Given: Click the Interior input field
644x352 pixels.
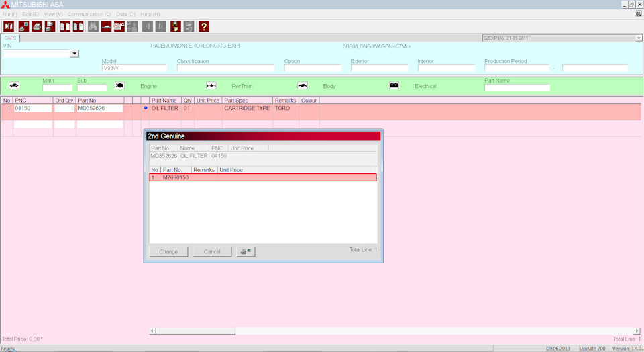Looking at the screenshot, I should point(446,69).
